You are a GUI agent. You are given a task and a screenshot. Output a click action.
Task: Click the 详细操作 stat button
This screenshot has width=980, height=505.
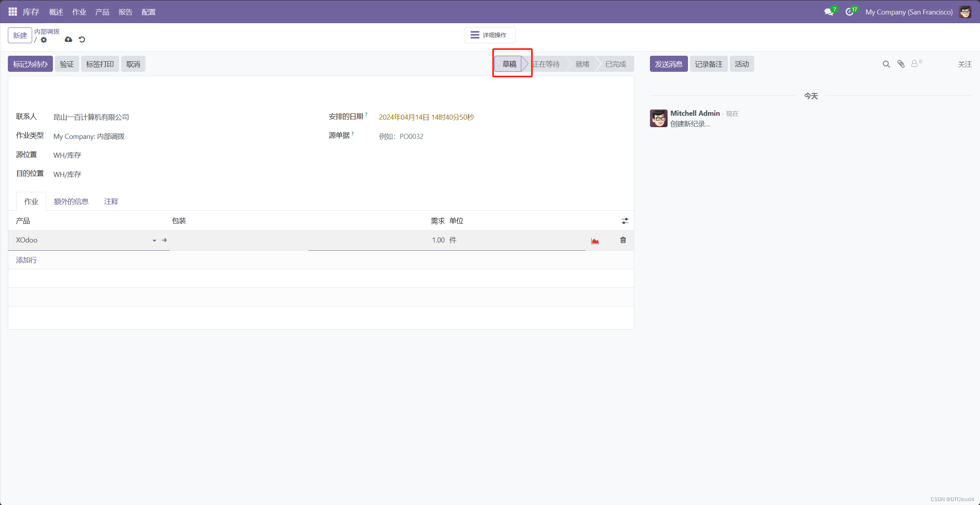490,35
